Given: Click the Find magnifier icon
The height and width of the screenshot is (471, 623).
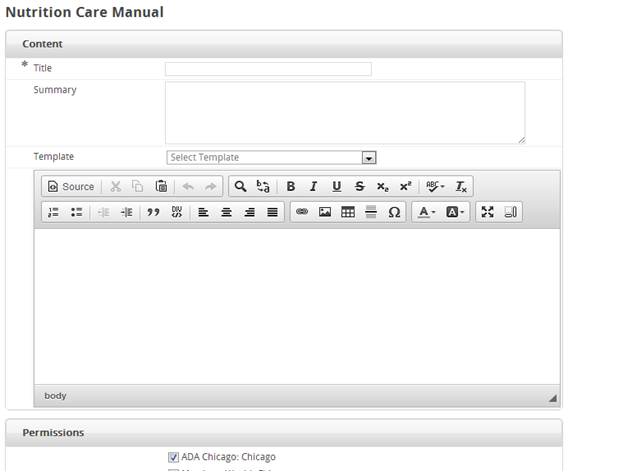Looking at the screenshot, I should 240,186.
